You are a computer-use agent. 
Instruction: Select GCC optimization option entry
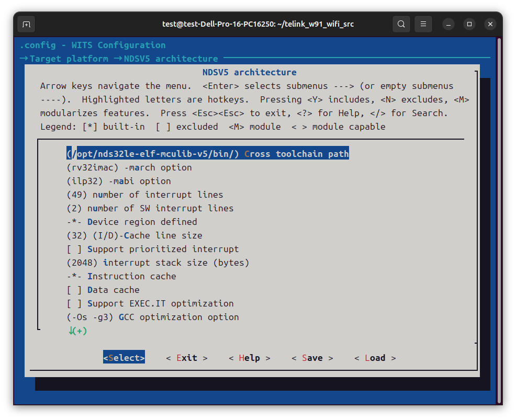153,317
